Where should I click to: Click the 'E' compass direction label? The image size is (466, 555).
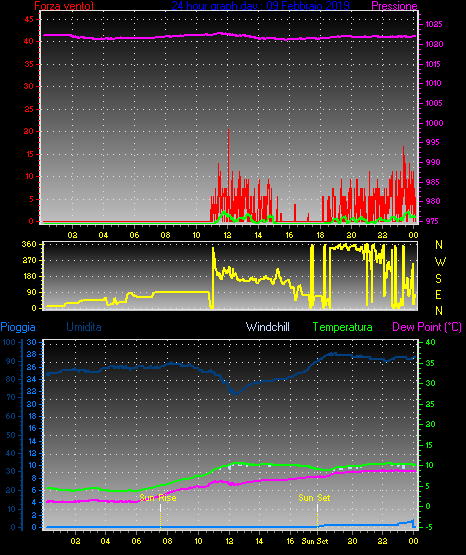[438, 294]
